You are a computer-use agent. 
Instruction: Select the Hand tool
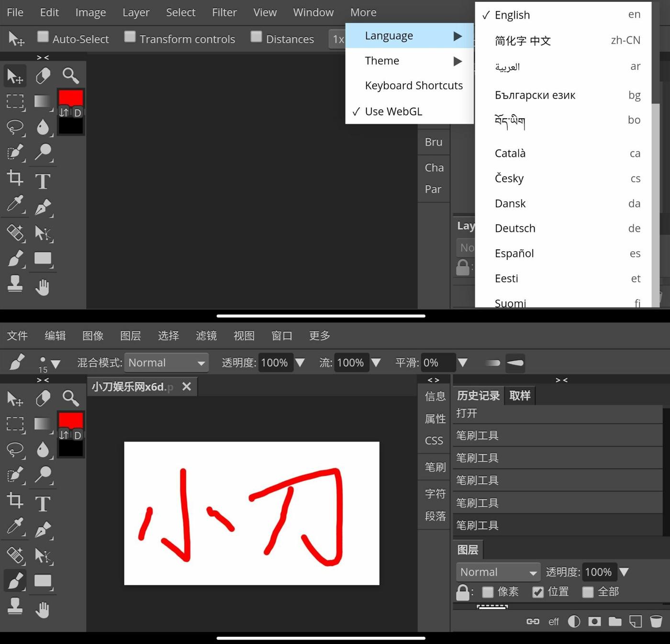click(x=43, y=286)
